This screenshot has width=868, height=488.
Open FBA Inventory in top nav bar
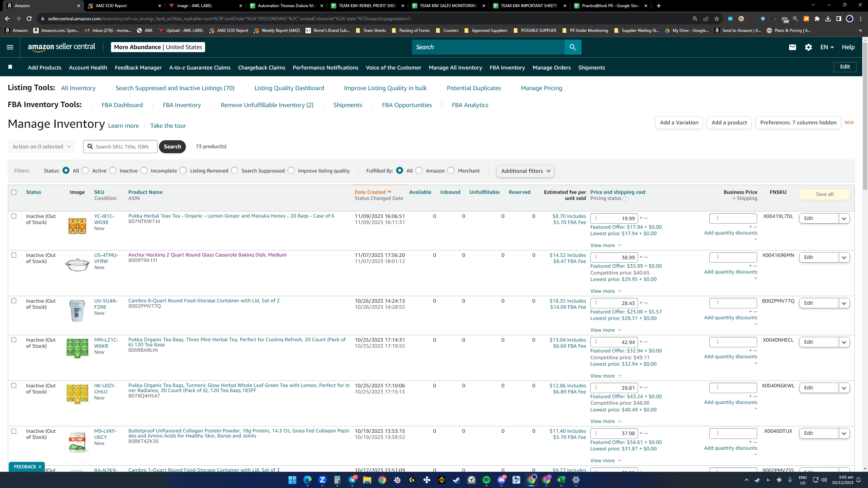click(507, 67)
